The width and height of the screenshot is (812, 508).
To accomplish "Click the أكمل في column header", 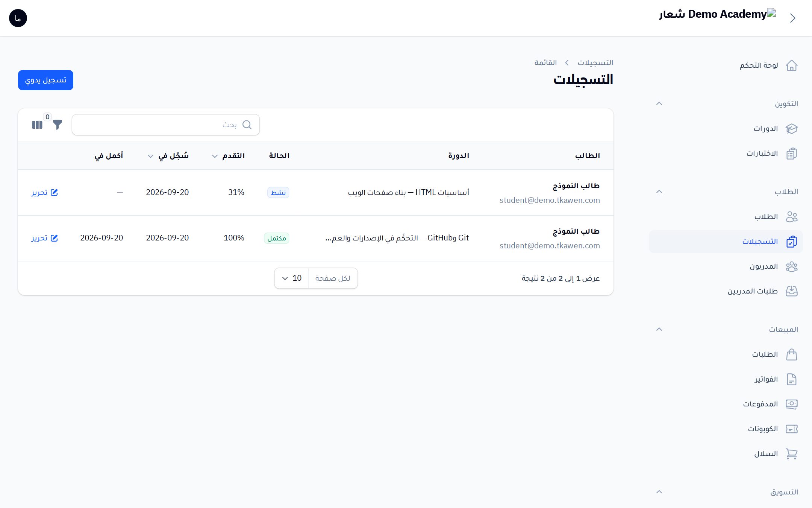I will coord(109,156).
